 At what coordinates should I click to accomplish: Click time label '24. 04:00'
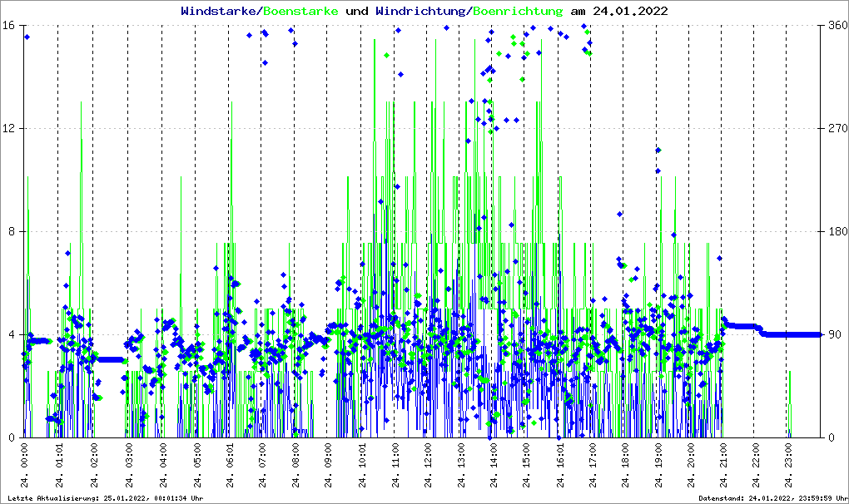pyautogui.click(x=162, y=466)
